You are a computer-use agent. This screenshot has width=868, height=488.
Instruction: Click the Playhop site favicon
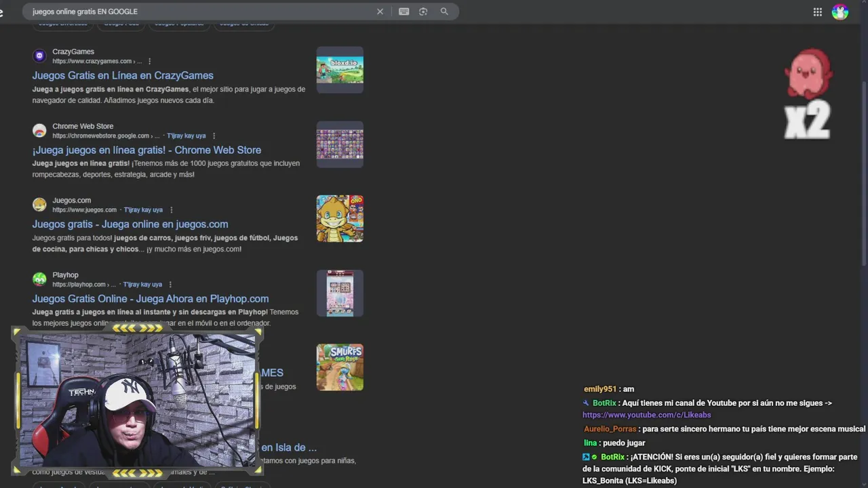coord(39,279)
